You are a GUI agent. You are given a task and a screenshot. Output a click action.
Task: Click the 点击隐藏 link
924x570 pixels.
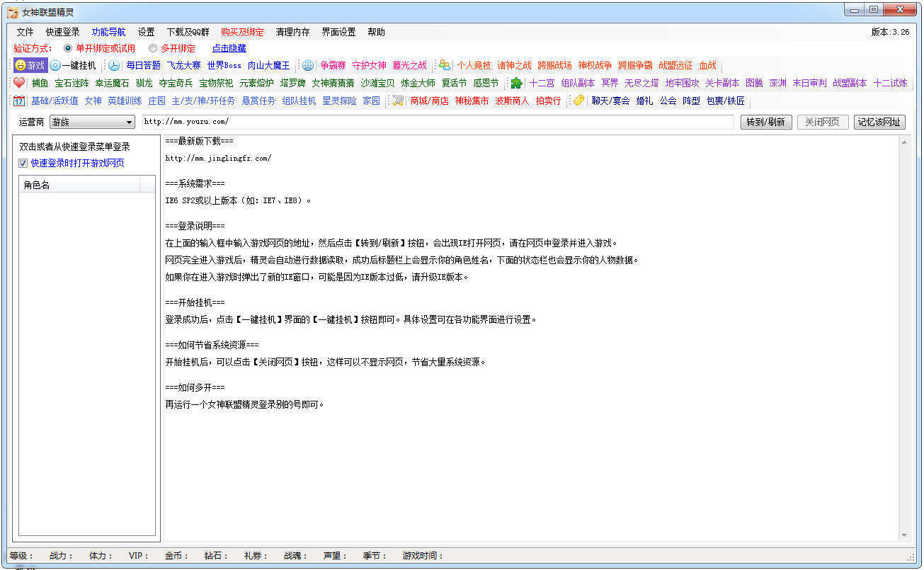tap(229, 49)
